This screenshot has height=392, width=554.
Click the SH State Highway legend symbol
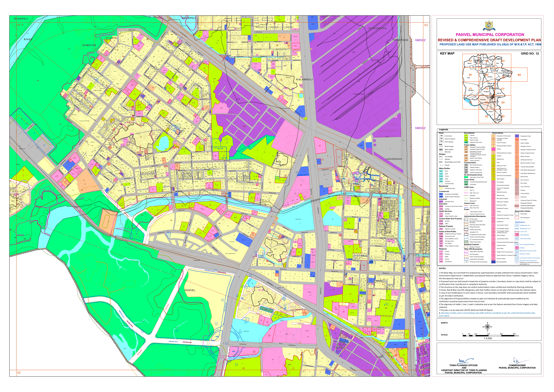pos(441,142)
